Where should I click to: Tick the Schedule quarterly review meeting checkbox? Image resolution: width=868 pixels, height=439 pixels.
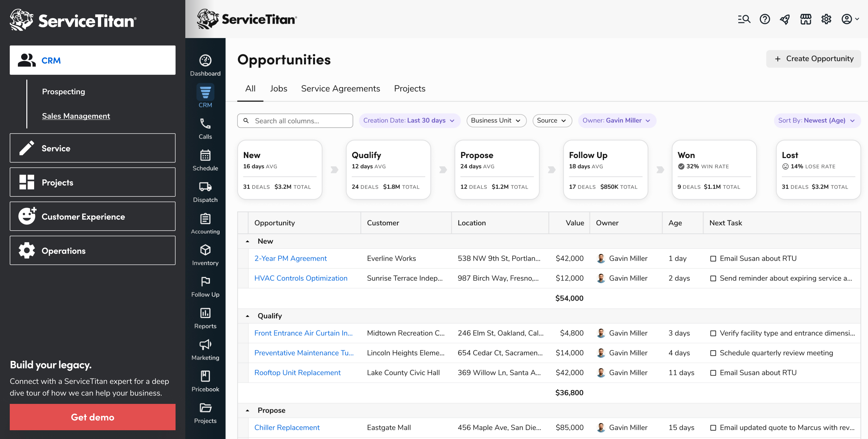click(713, 353)
